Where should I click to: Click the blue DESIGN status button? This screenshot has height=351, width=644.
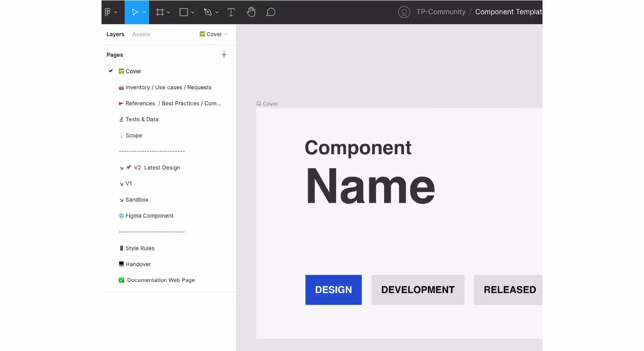tap(333, 290)
